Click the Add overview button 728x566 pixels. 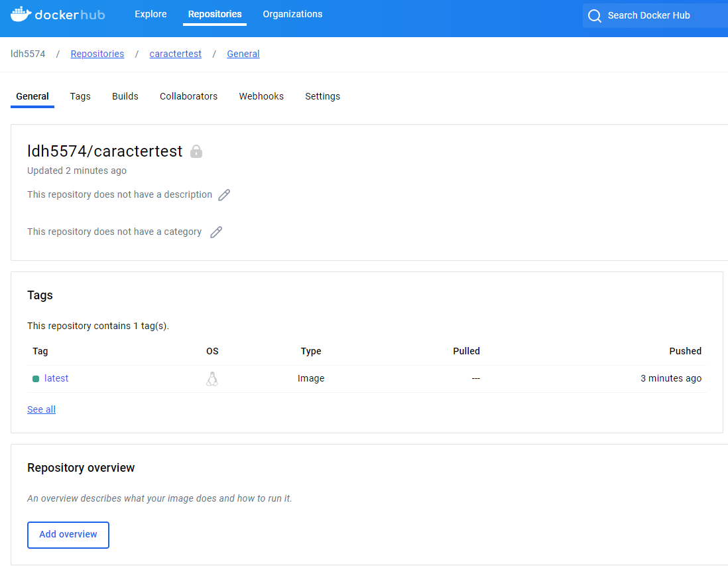[68, 535]
